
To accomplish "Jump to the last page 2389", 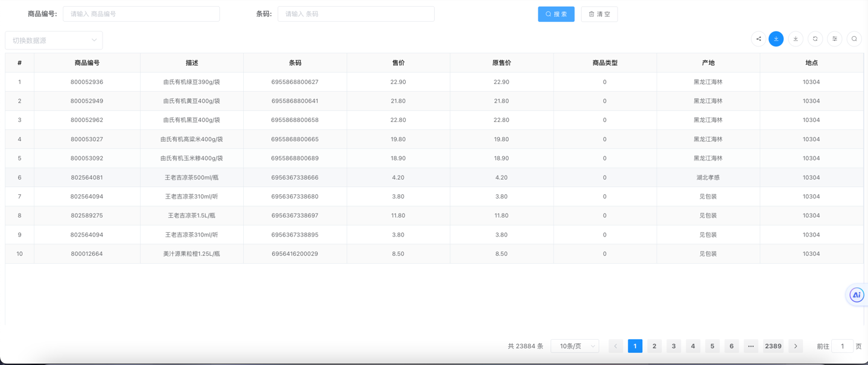I will [x=773, y=346].
